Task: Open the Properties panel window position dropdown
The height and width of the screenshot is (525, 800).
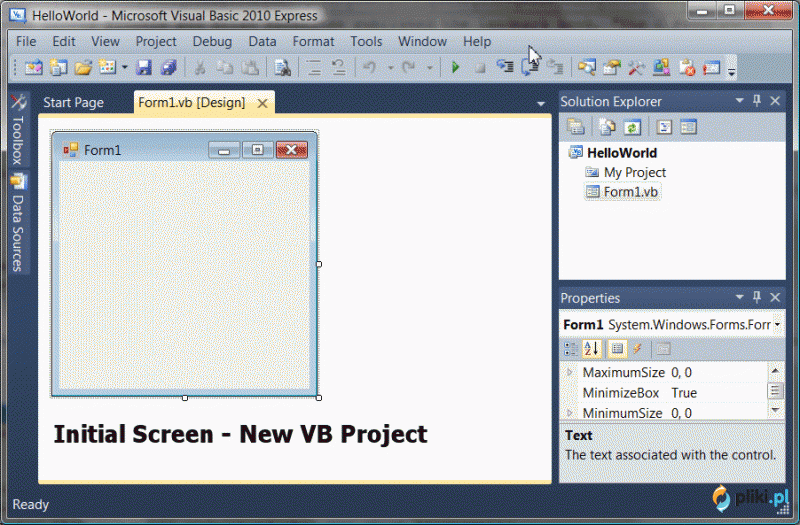Action: tap(739, 297)
